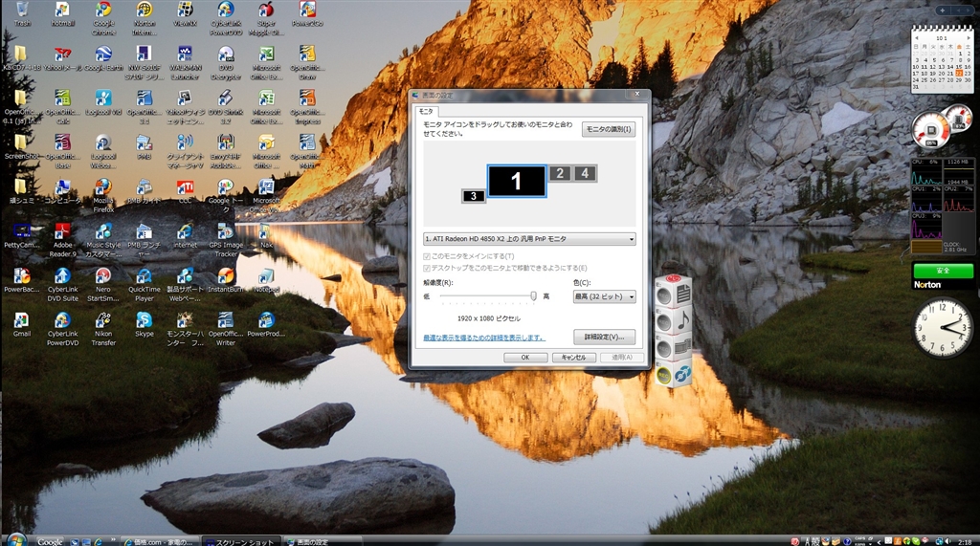Open the ScreenShot folder on desktop

tap(22, 147)
